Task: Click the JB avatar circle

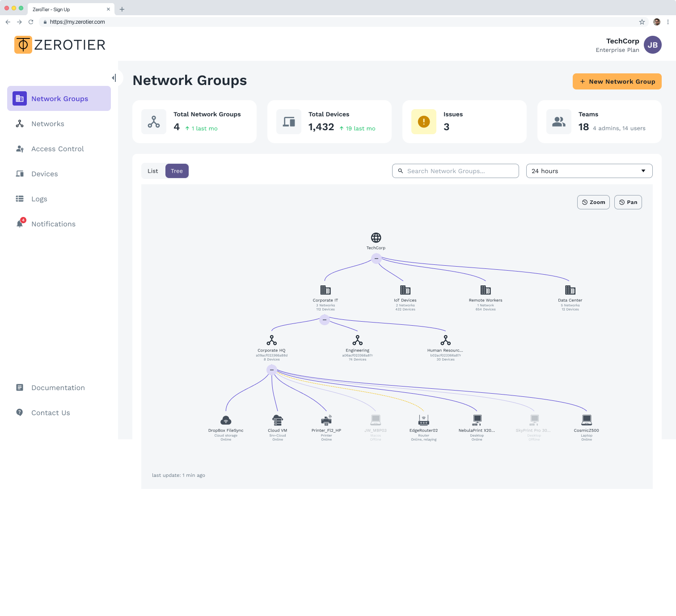Action: pyautogui.click(x=653, y=45)
